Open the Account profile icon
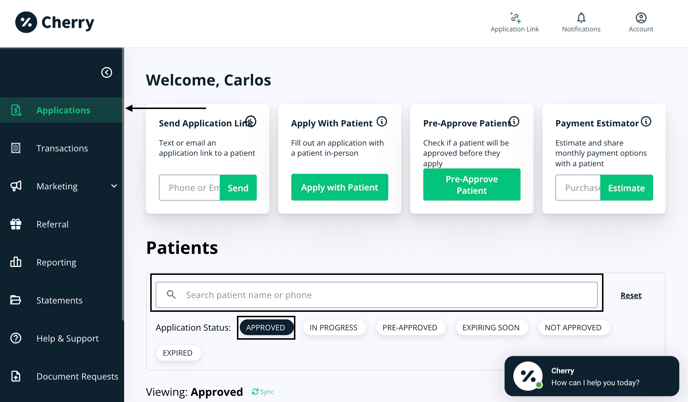The width and height of the screenshot is (688, 402). click(641, 17)
